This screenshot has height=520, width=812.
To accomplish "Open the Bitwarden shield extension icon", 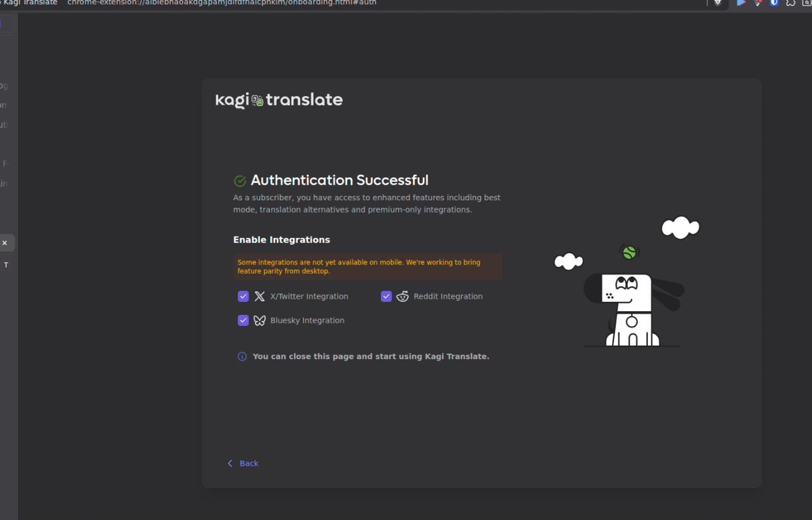I will 774,2.
